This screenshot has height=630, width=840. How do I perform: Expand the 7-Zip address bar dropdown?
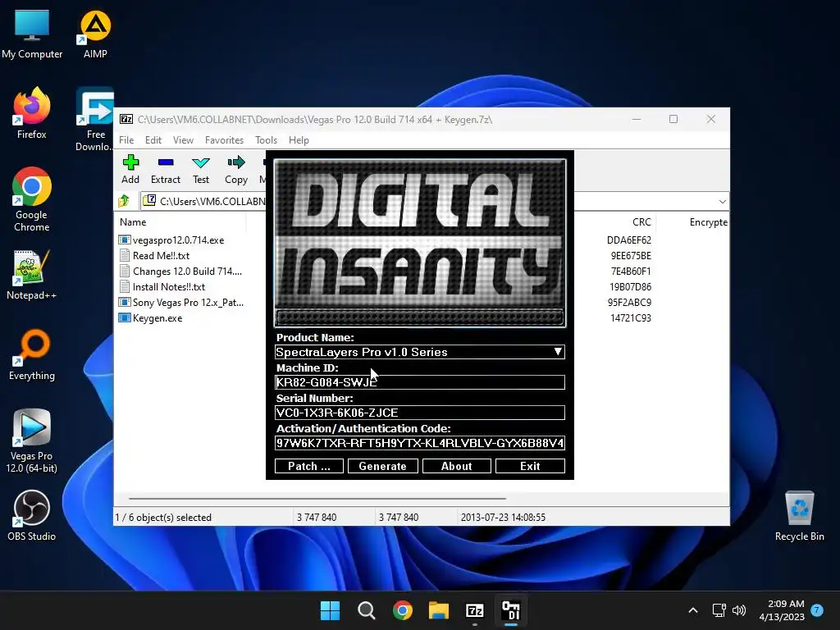click(x=722, y=201)
